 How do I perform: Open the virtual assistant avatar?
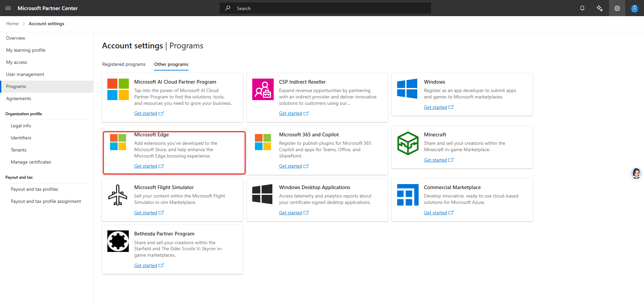point(636,173)
